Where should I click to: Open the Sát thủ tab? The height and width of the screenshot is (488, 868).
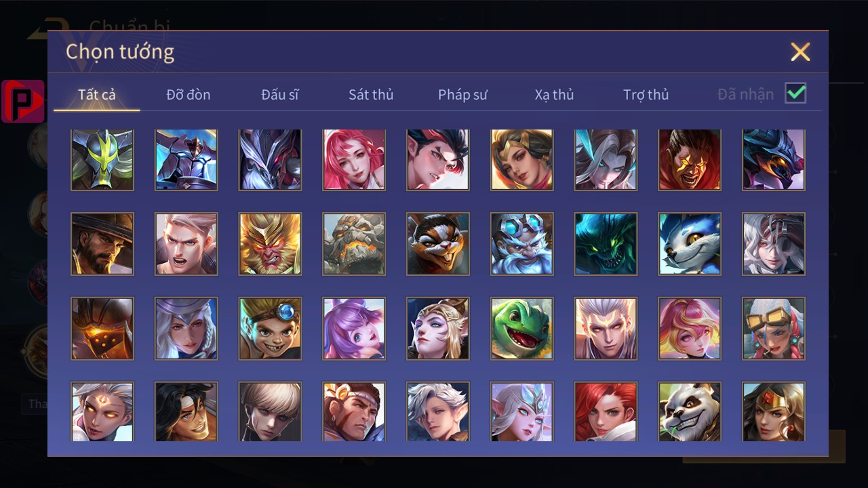(371, 94)
